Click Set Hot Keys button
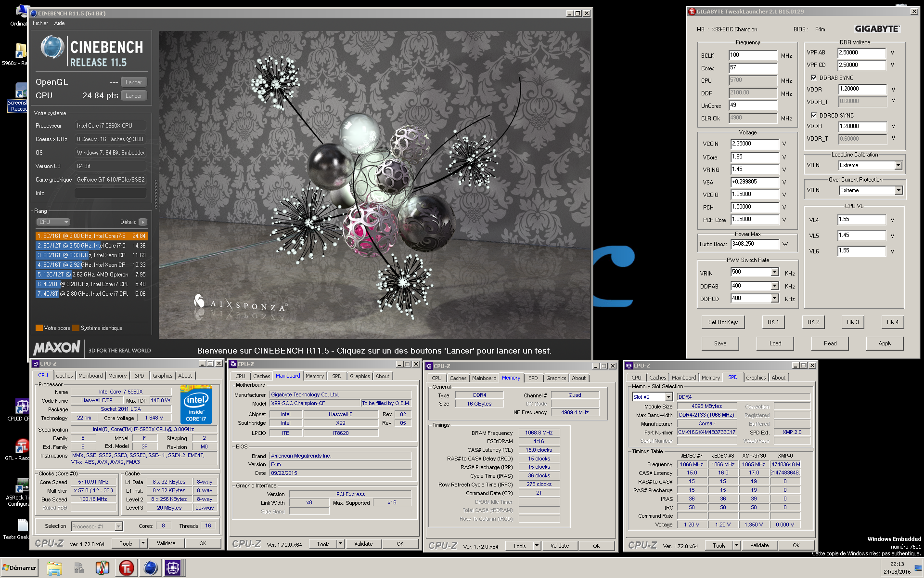 (723, 322)
